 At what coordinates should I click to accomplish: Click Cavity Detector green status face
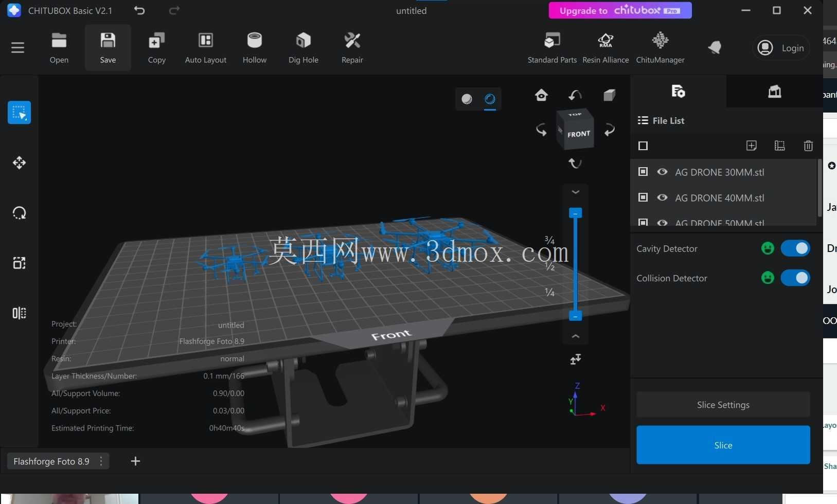coord(768,248)
